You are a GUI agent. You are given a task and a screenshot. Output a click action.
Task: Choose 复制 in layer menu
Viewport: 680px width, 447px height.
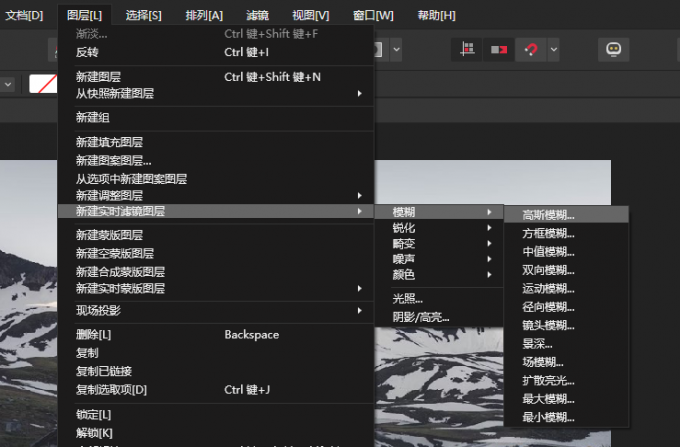(216, 353)
